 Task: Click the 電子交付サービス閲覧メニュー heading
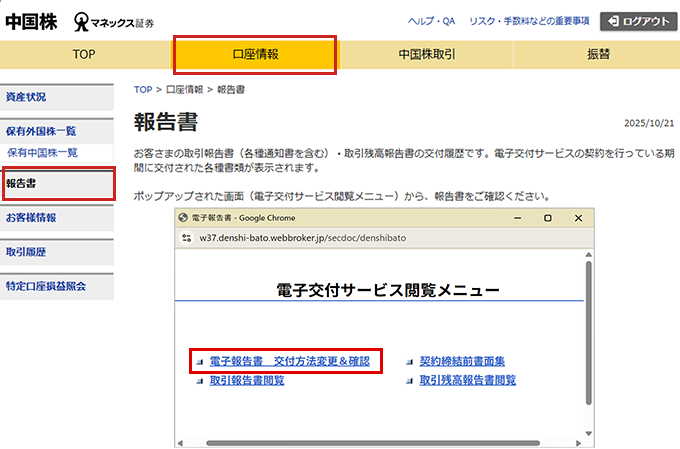388,290
